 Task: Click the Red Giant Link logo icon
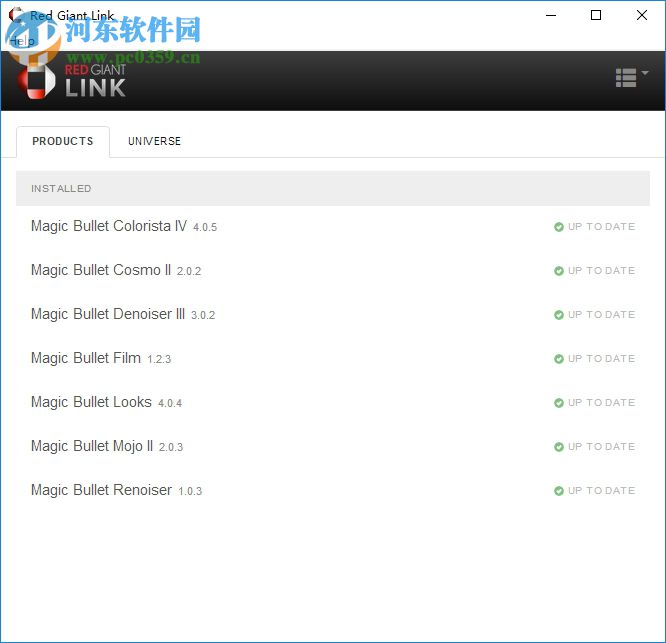[36, 81]
